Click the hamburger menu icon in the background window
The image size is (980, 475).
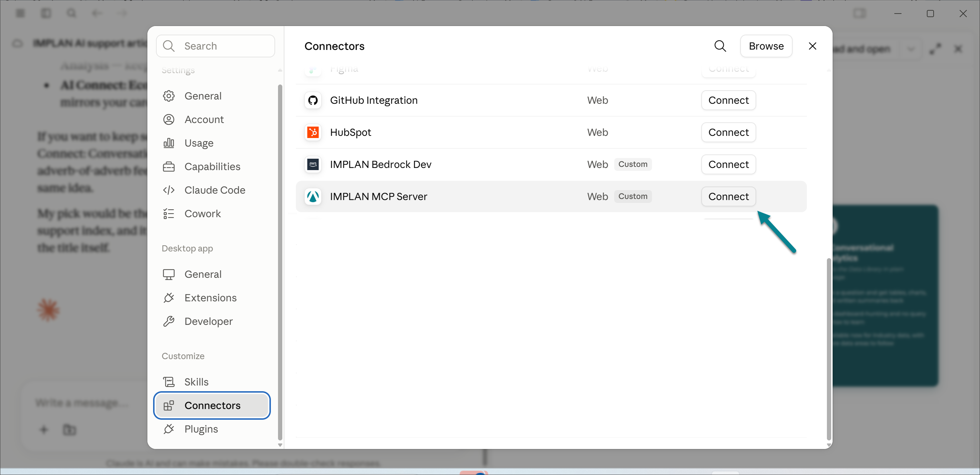click(x=20, y=13)
